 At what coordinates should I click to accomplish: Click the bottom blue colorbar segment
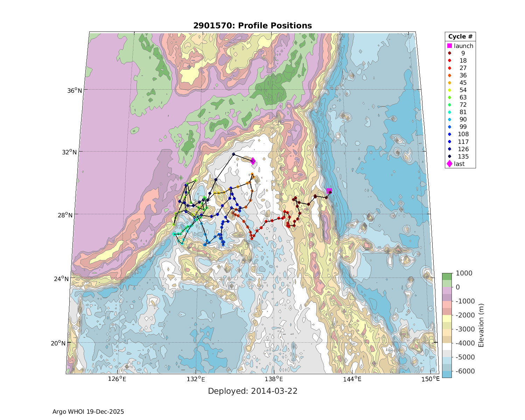(x=447, y=374)
